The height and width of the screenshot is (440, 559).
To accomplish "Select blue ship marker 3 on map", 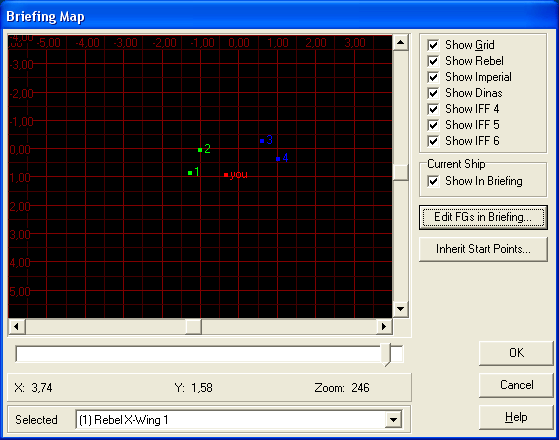I will click(262, 141).
